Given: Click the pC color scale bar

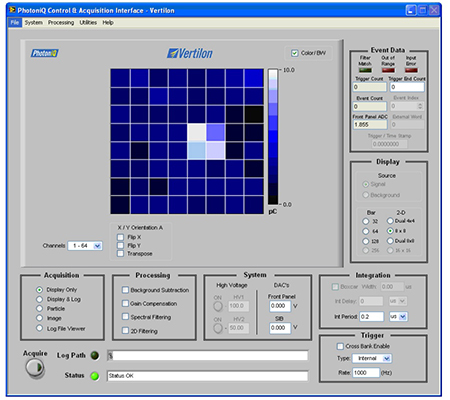Looking at the screenshot, I should coord(273,137).
